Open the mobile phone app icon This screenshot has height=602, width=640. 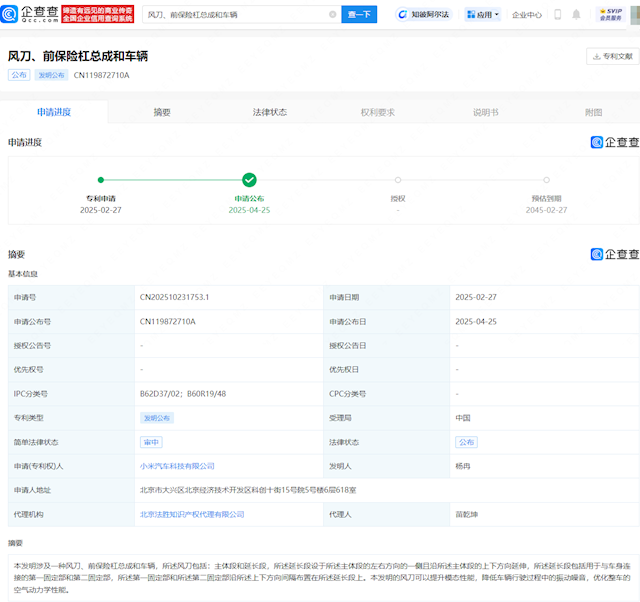pyautogui.click(x=558, y=14)
